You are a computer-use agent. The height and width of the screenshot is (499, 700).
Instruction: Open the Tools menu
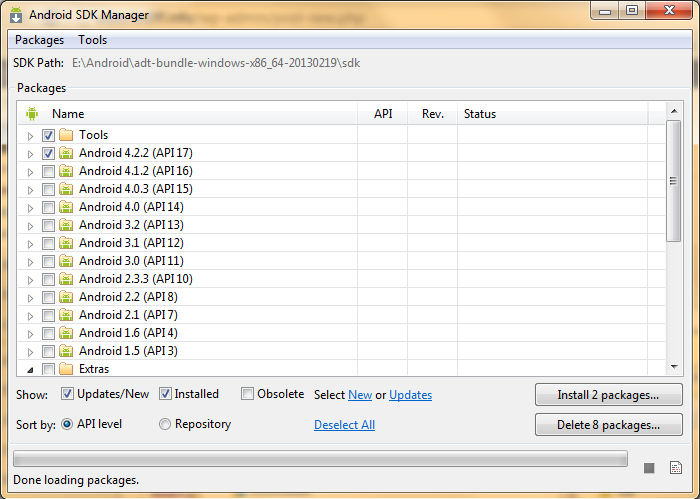click(92, 40)
